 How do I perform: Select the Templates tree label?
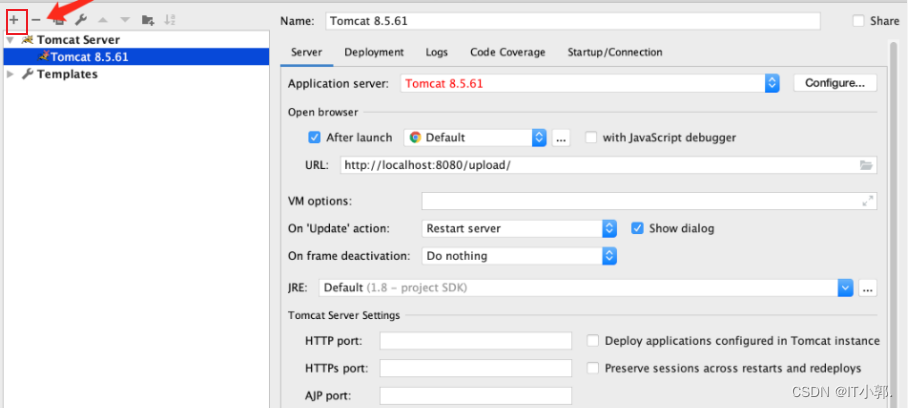coord(67,74)
